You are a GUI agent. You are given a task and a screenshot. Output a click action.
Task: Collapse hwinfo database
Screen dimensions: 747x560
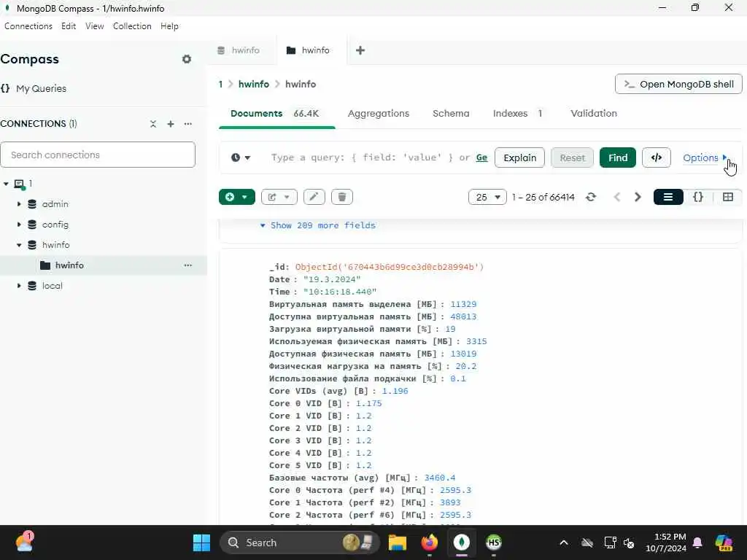point(19,245)
